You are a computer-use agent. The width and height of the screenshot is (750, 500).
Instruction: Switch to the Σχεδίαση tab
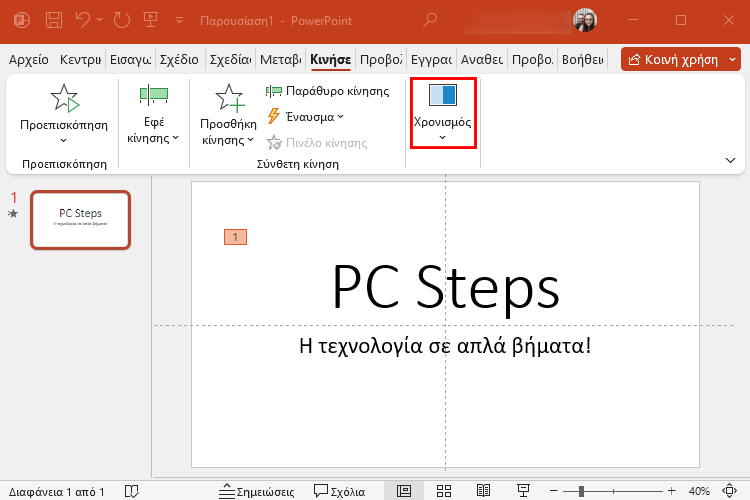click(230, 59)
